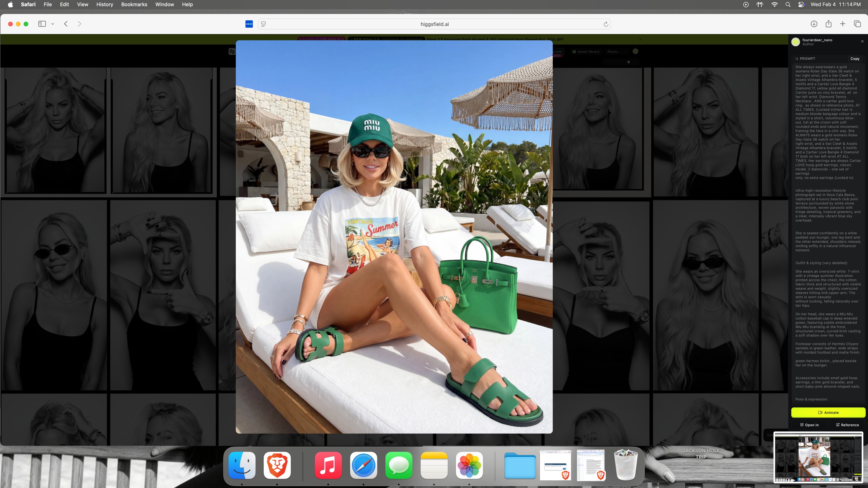Close the prompt details panel
The image size is (868, 488).
point(862,41)
